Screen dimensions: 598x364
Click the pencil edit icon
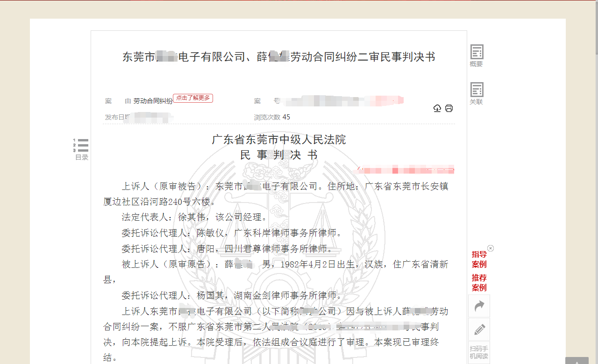(479, 329)
